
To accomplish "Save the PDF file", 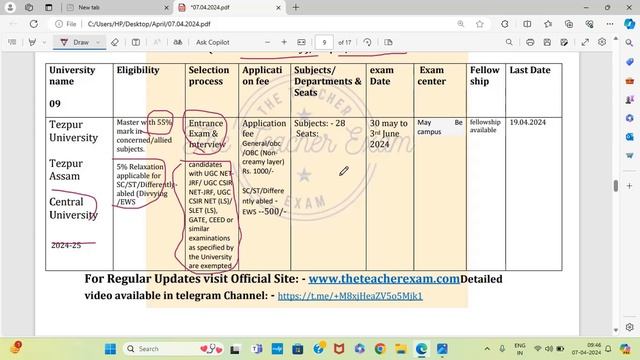I will 547,42.
